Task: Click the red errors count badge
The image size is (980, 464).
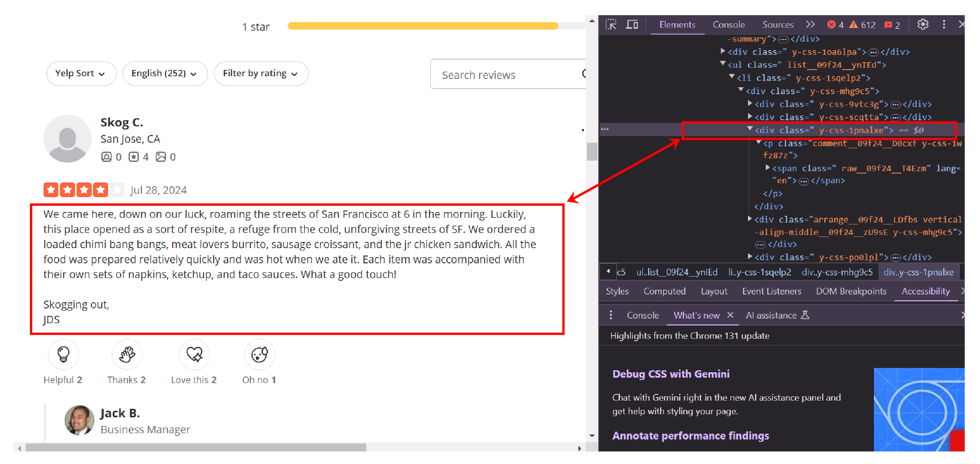Action: (835, 25)
